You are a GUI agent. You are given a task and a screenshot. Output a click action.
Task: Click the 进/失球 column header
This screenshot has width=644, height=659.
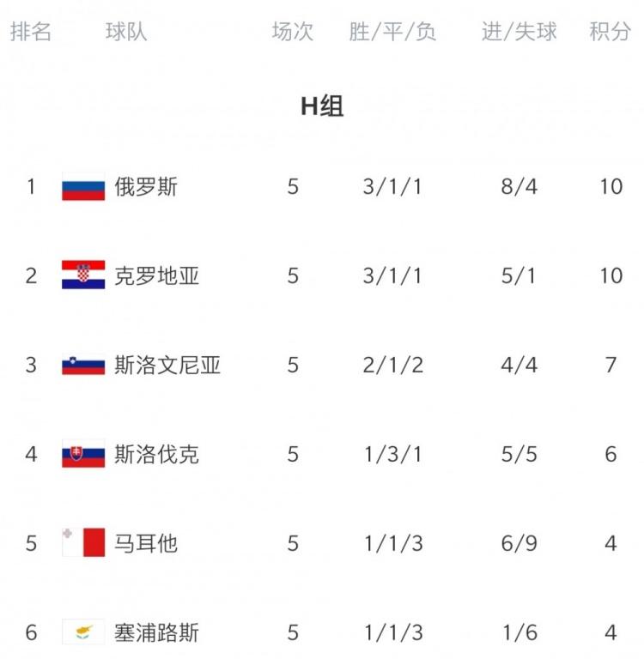coord(519,32)
